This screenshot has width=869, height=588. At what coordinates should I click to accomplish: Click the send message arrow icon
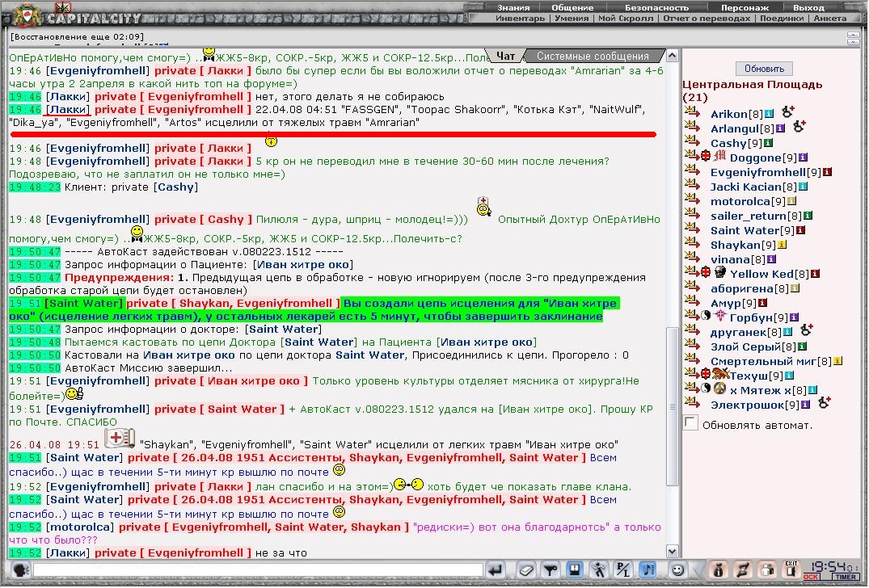[x=495, y=569]
